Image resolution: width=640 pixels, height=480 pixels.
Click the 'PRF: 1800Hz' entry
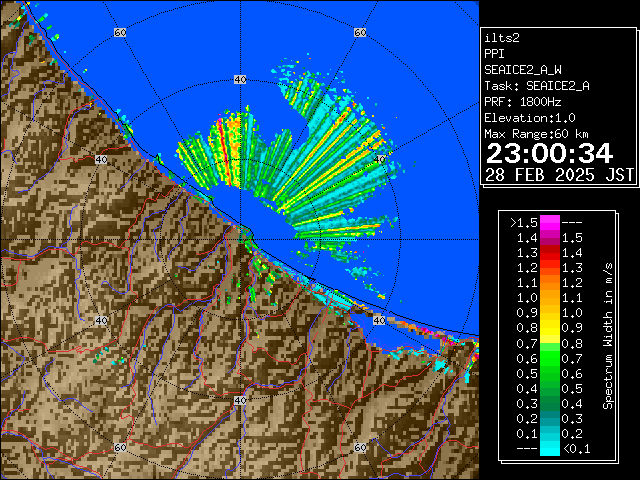click(x=522, y=102)
